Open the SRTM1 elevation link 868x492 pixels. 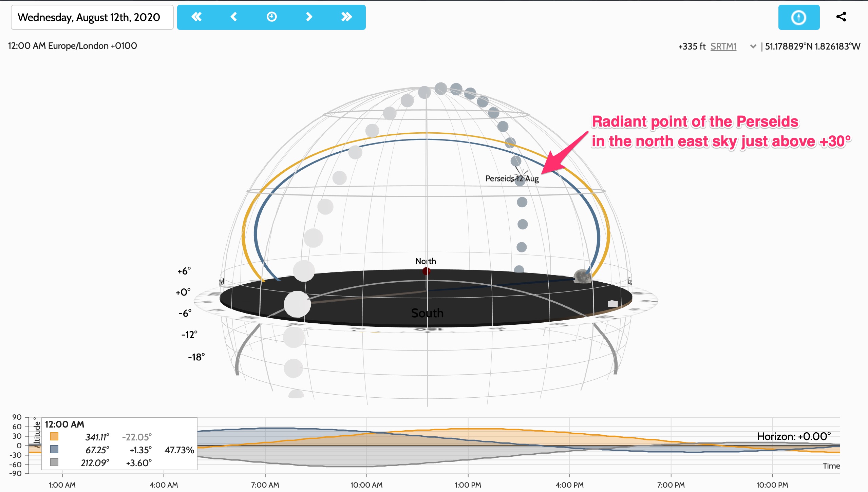click(723, 46)
